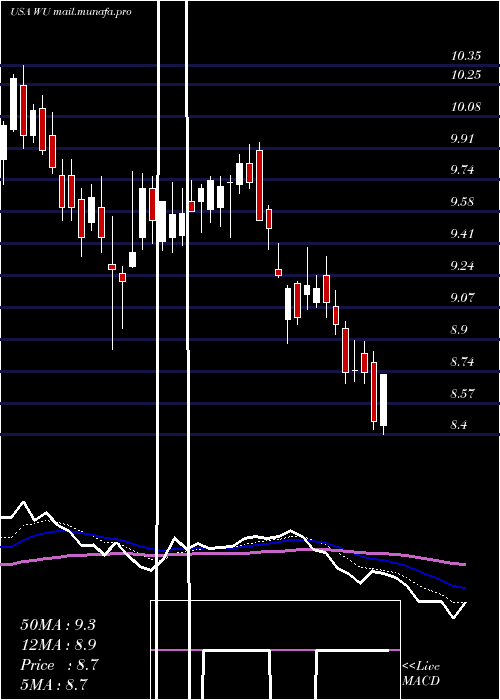
Task: Click the '12MA : 8.9' reading
Action: click(58, 645)
